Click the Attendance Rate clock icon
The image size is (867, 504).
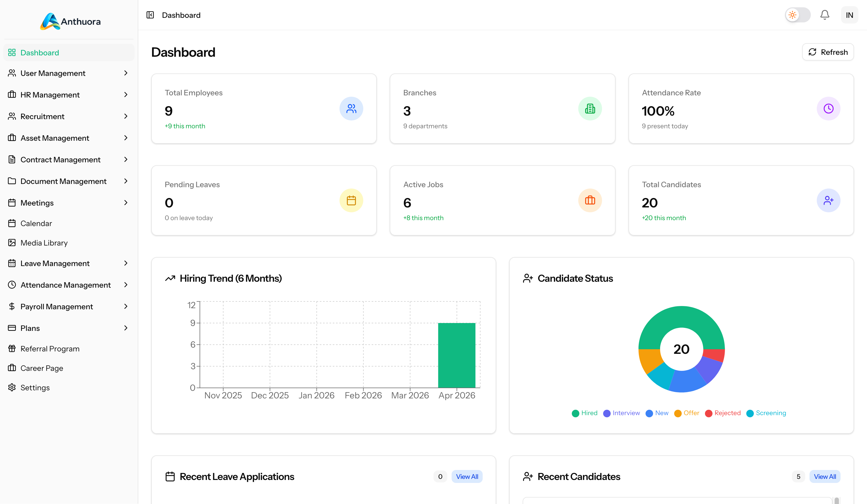(828, 109)
